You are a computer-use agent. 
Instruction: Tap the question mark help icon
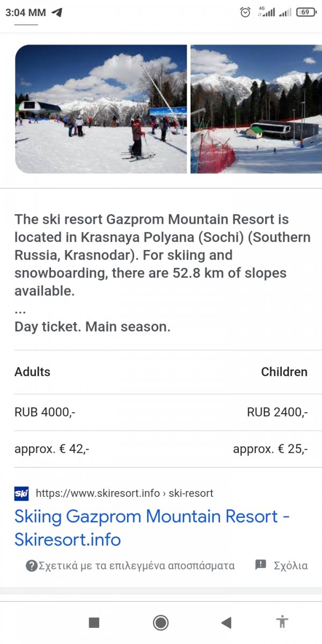pos(32,565)
